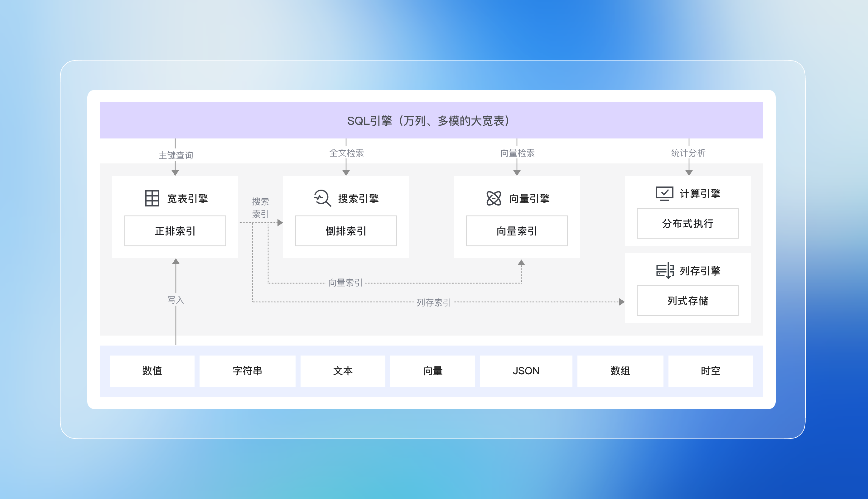Click the search engine magnifier icon

point(323,198)
